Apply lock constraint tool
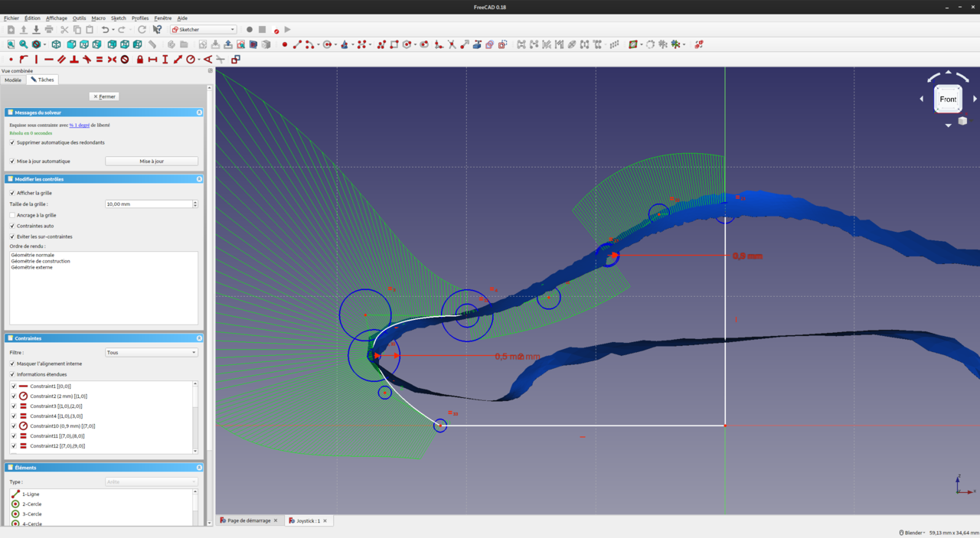The width and height of the screenshot is (980, 538). pos(140,59)
